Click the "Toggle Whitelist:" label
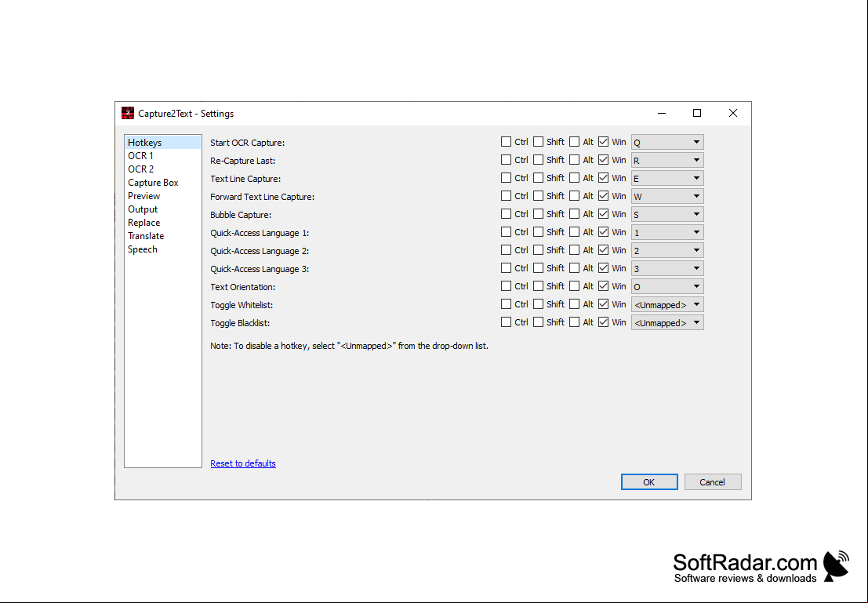This screenshot has height=603, width=868. (242, 305)
